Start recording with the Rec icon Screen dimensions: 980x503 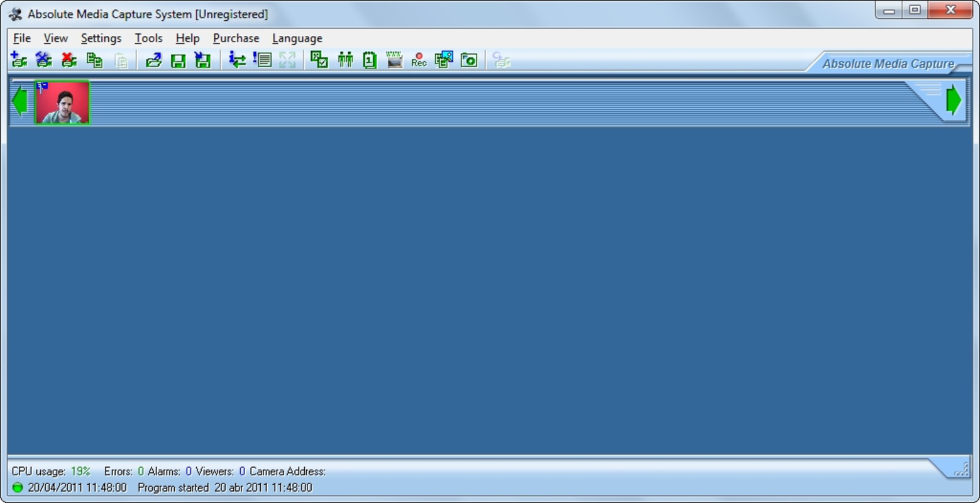point(419,60)
